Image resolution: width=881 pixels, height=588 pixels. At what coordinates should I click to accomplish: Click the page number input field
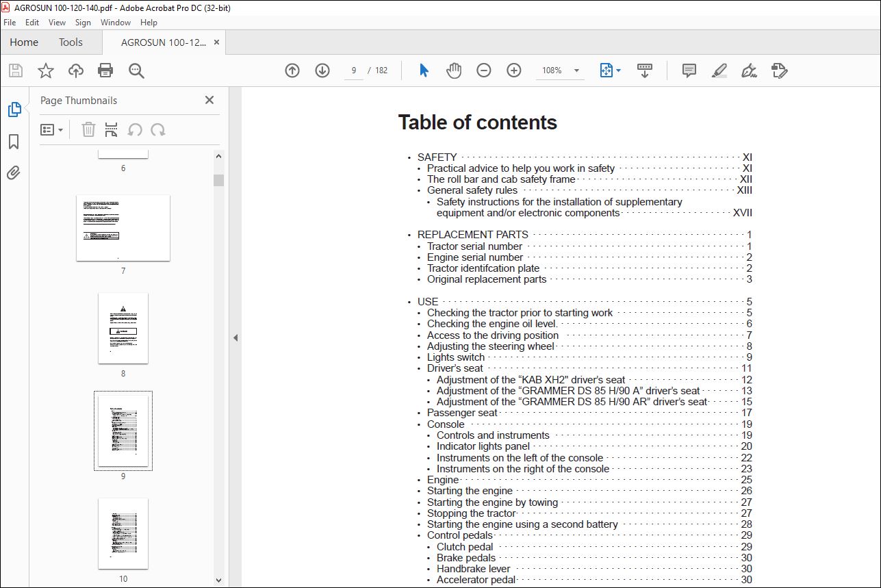click(x=353, y=71)
